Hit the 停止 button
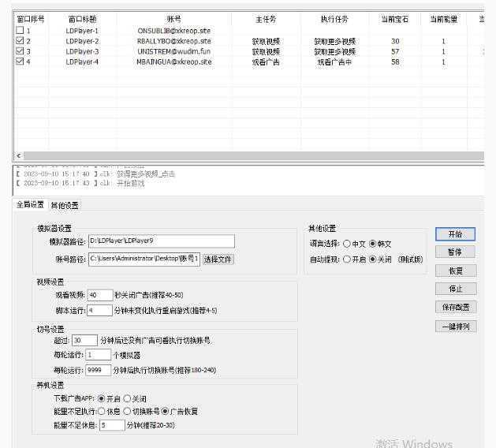The image size is (496, 448). (x=455, y=289)
